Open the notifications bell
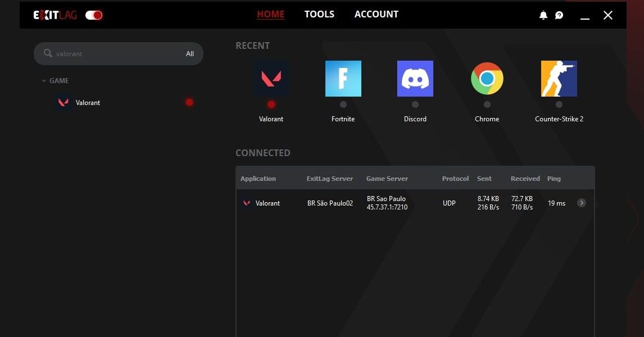This screenshot has width=644, height=337. click(543, 15)
